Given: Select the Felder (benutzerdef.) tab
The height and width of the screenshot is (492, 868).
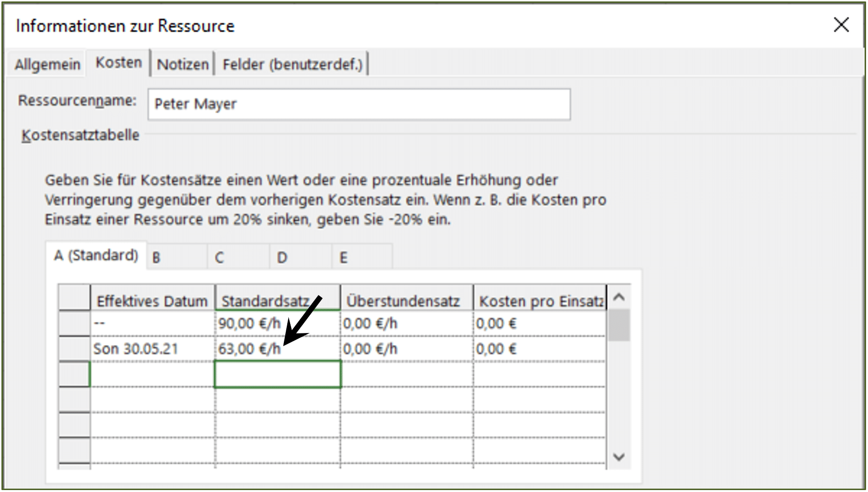Looking at the screenshot, I should point(292,64).
